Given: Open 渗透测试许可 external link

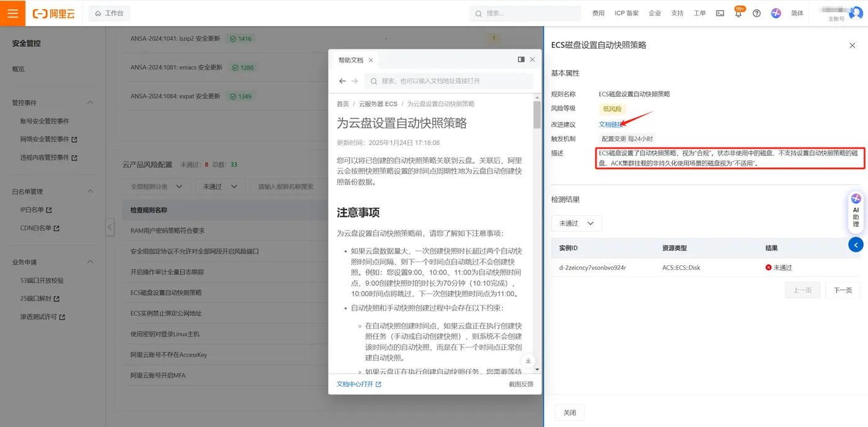Looking at the screenshot, I should (x=43, y=317).
